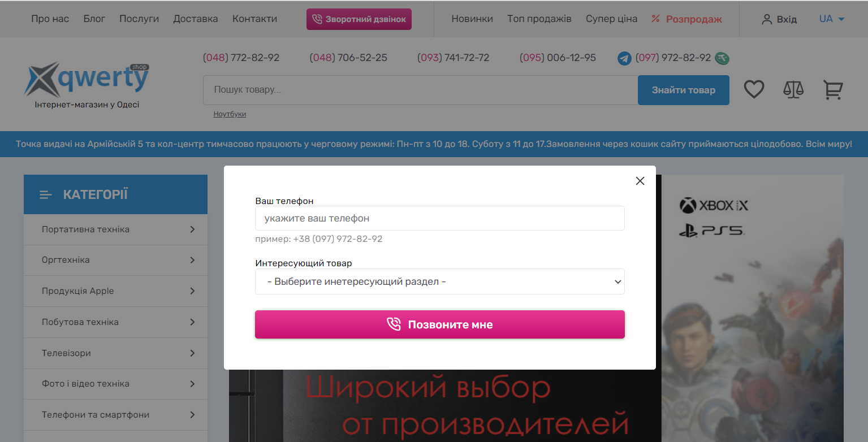This screenshot has width=868, height=442.
Task: Open the UA language dropdown
Action: point(832,19)
